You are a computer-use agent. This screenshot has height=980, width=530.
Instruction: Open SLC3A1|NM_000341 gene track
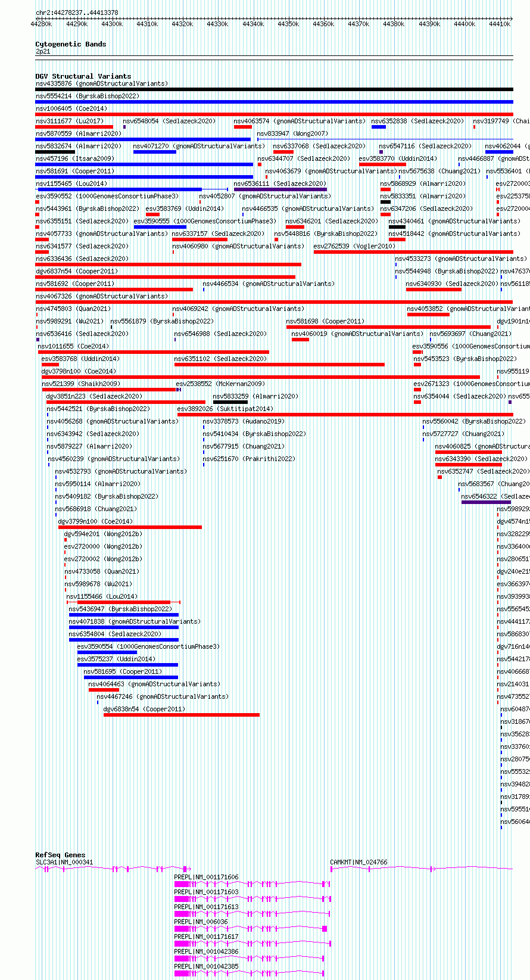(112, 869)
